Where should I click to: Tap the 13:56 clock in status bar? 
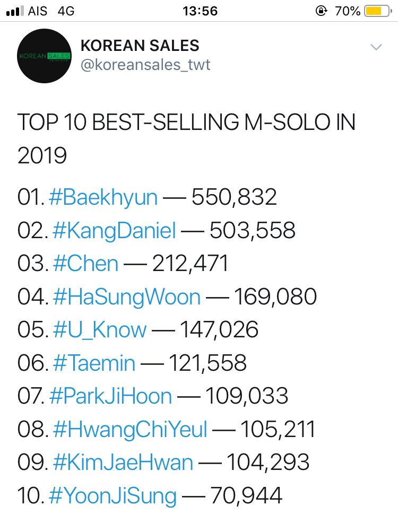[200, 11]
